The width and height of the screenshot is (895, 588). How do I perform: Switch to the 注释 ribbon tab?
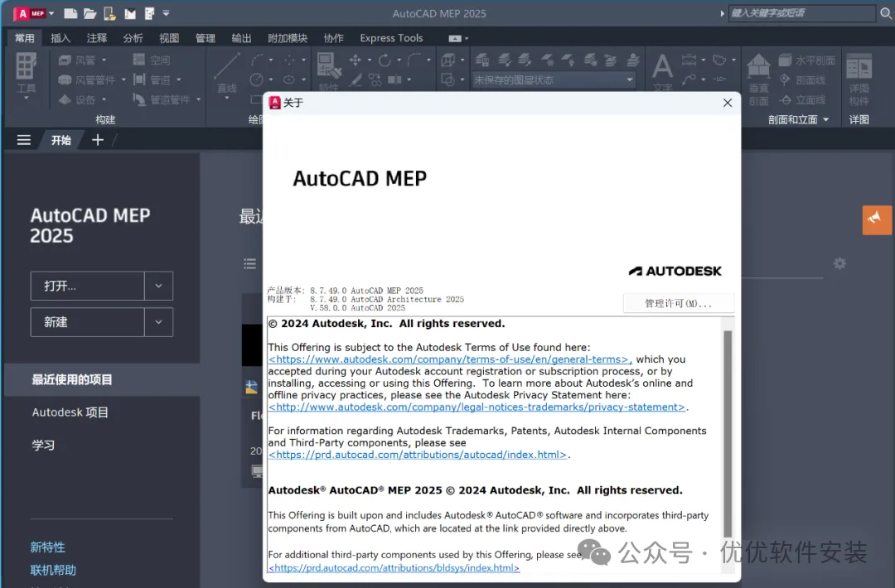click(x=96, y=38)
